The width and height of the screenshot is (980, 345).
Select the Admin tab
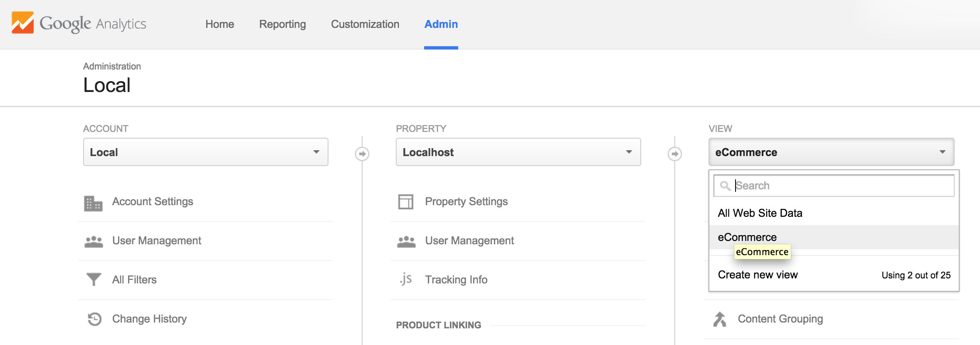point(441,24)
